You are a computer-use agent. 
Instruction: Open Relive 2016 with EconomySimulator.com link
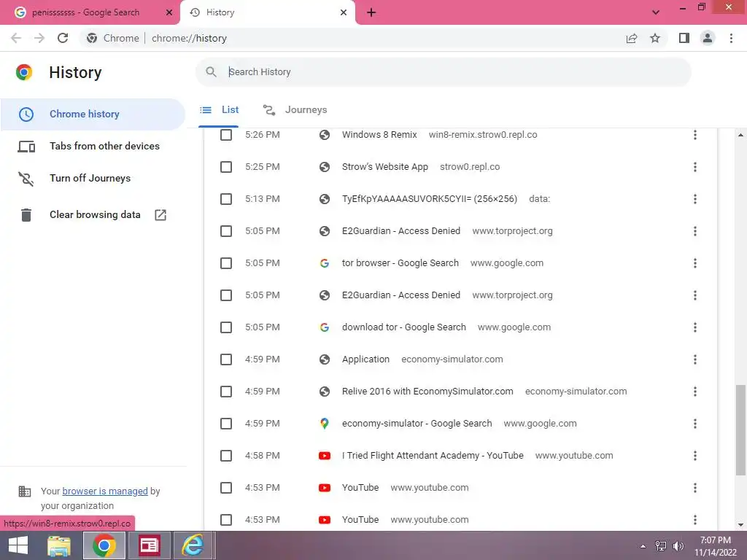pos(427,392)
